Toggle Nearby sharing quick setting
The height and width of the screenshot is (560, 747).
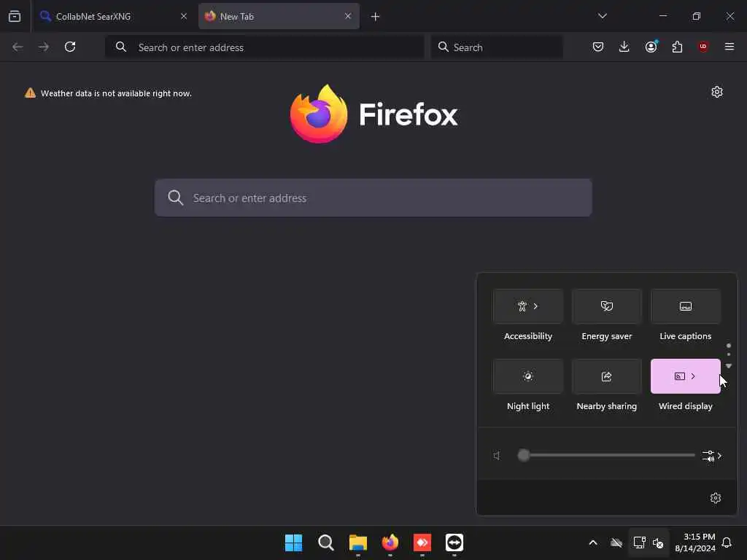pyautogui.click(x=606, y=376)
